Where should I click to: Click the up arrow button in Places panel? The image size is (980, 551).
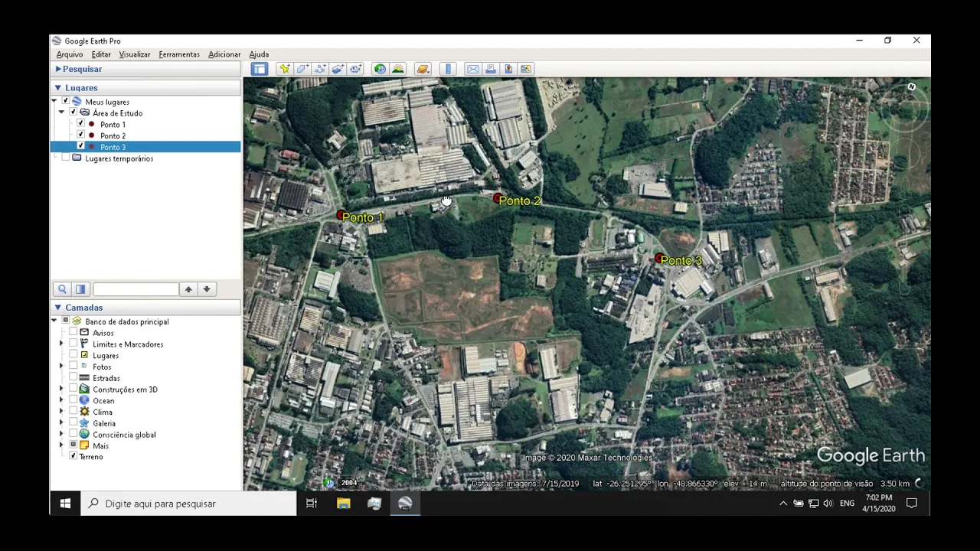click(x=188, y=289)
